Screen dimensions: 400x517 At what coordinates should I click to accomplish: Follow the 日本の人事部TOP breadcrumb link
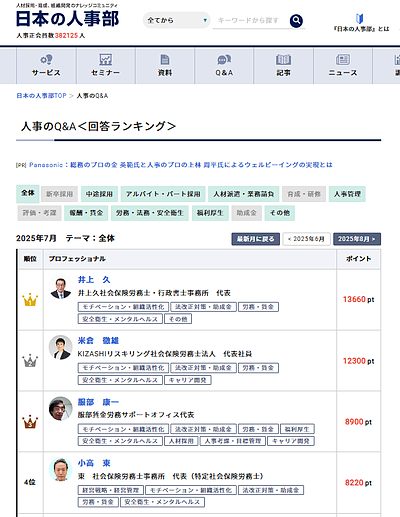tap(41, 96)
